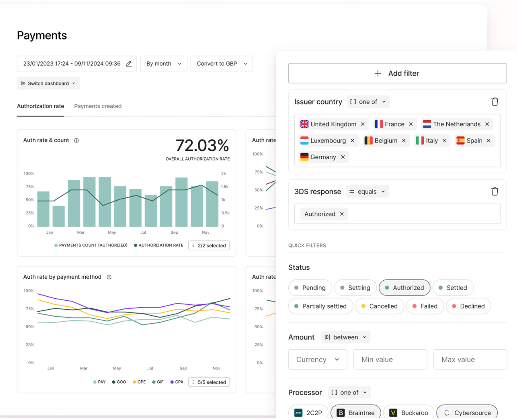This screenshot has width=517, height=420.
Task: Toggle the Partially settled status filter
Action: coord(321,306)
